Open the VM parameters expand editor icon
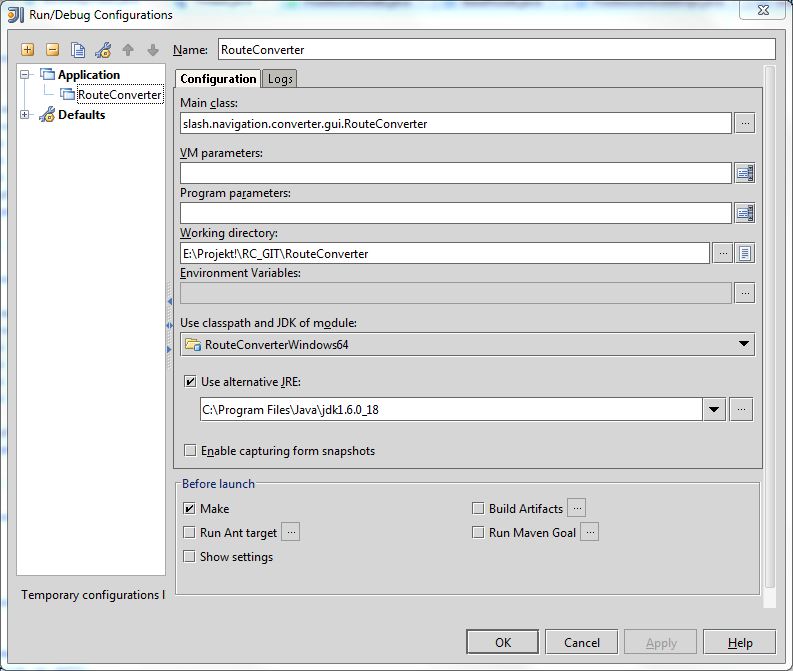Screen dimensions: 793x671 click(x=744, y=173)
